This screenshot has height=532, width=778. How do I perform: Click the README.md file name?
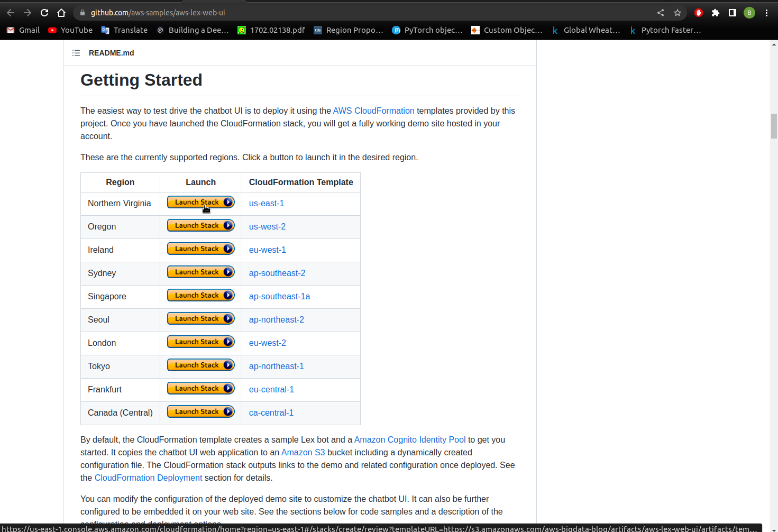tap(112, 53)
